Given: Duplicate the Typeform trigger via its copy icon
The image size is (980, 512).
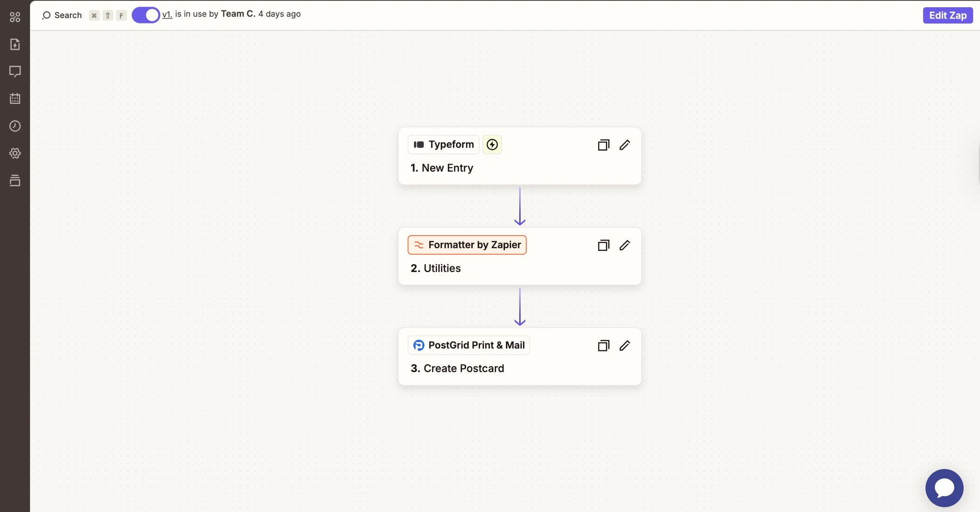Looking at the screenshot, I should (603, 145).
